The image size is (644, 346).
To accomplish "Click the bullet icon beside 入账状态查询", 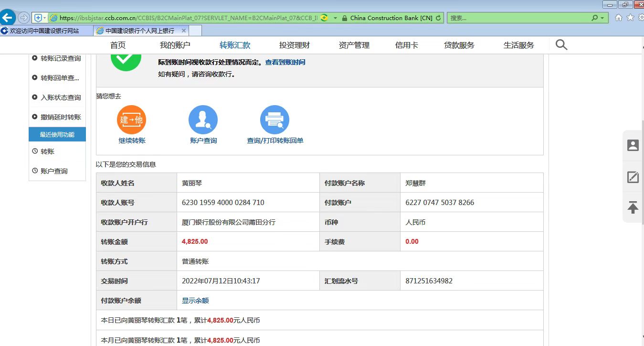I will tap(35, 97).
